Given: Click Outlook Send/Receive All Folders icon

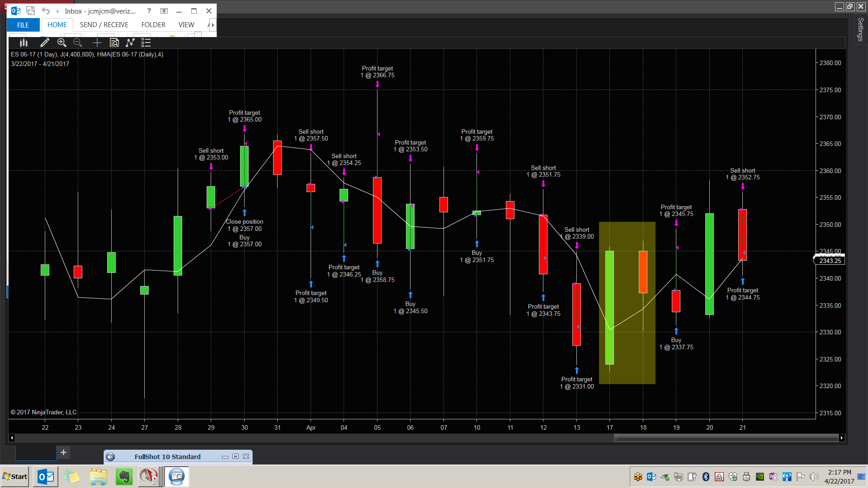Looking at the screenshot, I should 31,11.
